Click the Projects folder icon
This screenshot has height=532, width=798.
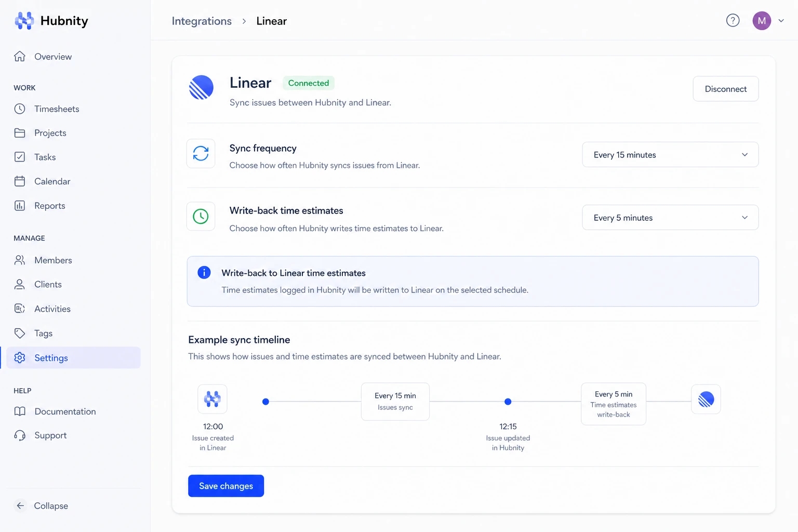(x=20, y=133)
